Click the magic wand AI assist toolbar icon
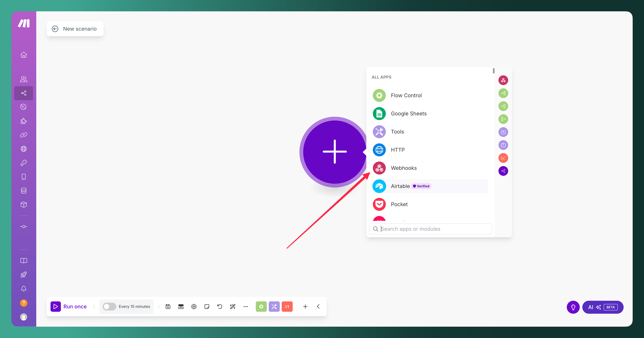The height and width of the screenshot is (338, 644). tap(232, 306)
